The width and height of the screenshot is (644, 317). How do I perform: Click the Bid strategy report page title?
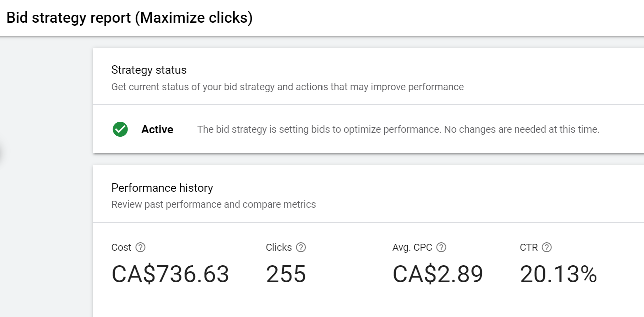(129, 18)
